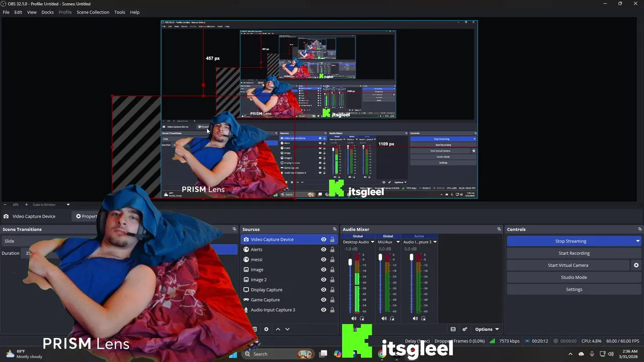Open the Docks menu
644x362 pixels.
pos(47,12)
